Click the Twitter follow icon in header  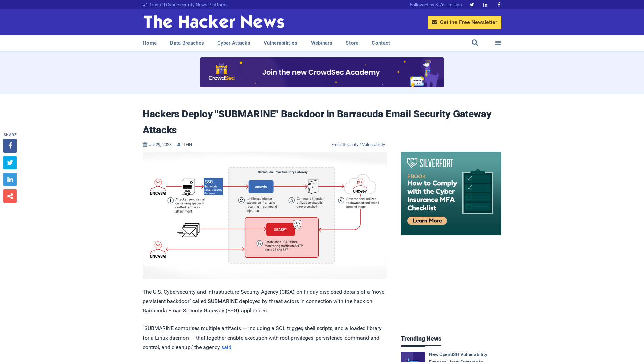click(472, 4)
